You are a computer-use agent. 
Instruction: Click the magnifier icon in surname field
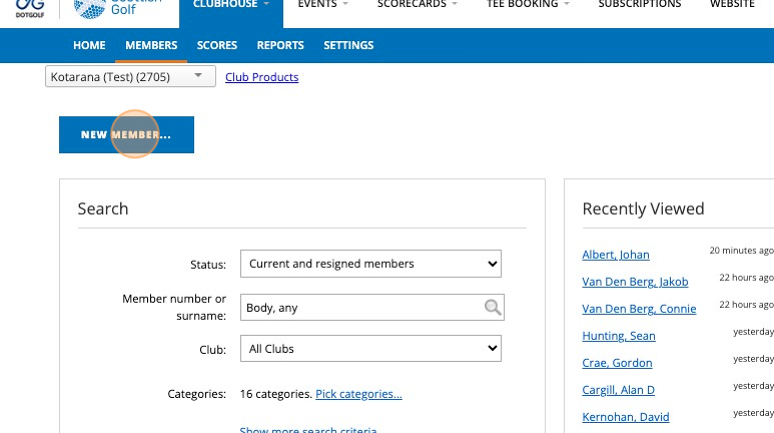(x=492, y=308)
